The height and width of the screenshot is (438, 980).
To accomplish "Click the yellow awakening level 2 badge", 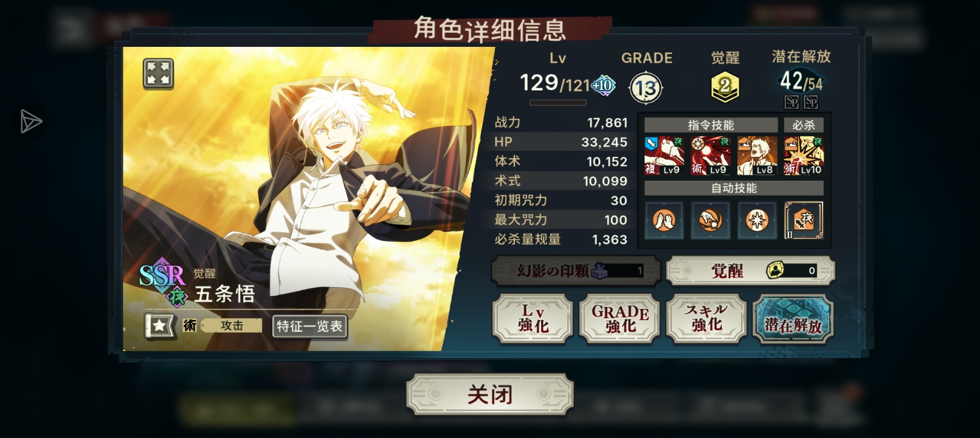I will (x=725, y=87).
